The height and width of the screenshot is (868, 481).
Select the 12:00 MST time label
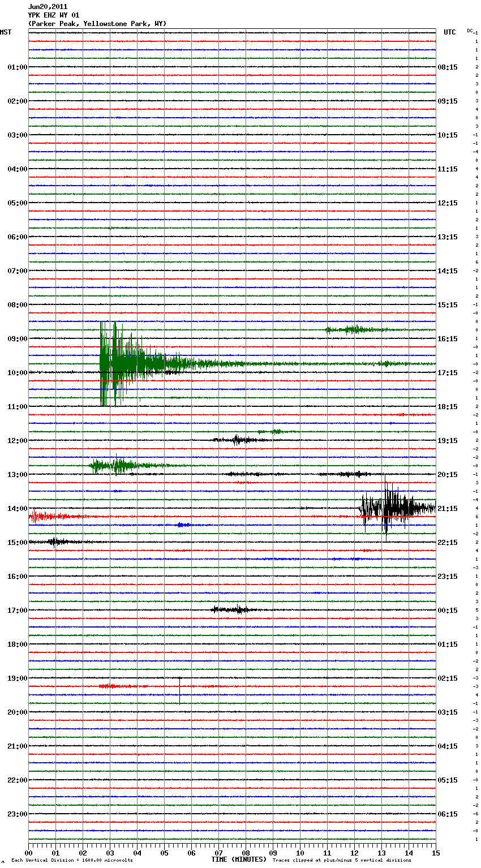(17, 441)
